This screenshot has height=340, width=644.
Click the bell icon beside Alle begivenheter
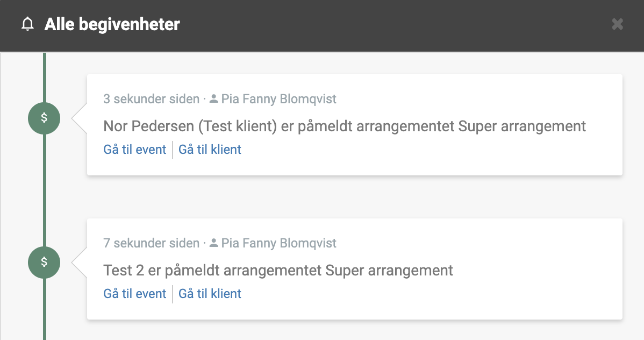[27, 24]
